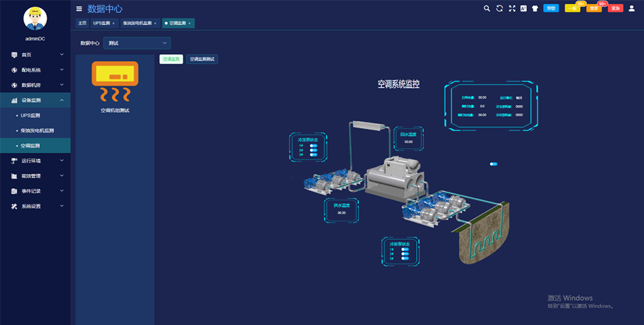
Task: Toggle the 2# switch under 冷却泵状态
Action: pyautogui.click(x=405, y=254)
